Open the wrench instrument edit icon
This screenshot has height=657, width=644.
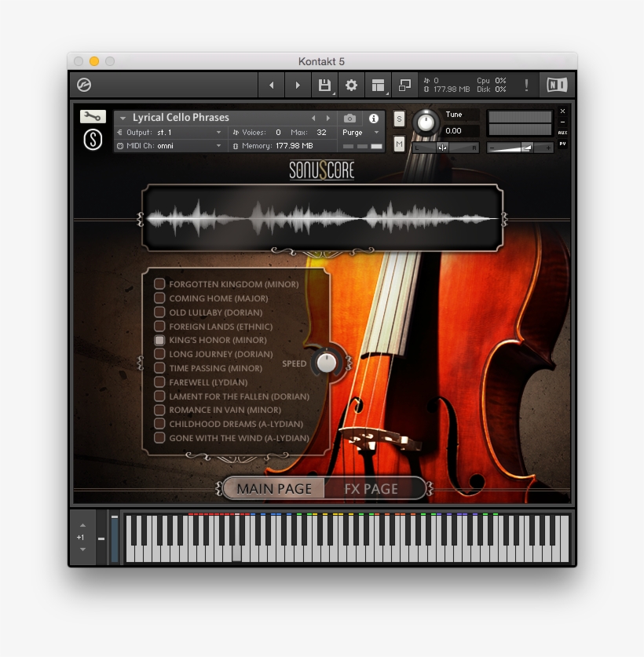92,115
